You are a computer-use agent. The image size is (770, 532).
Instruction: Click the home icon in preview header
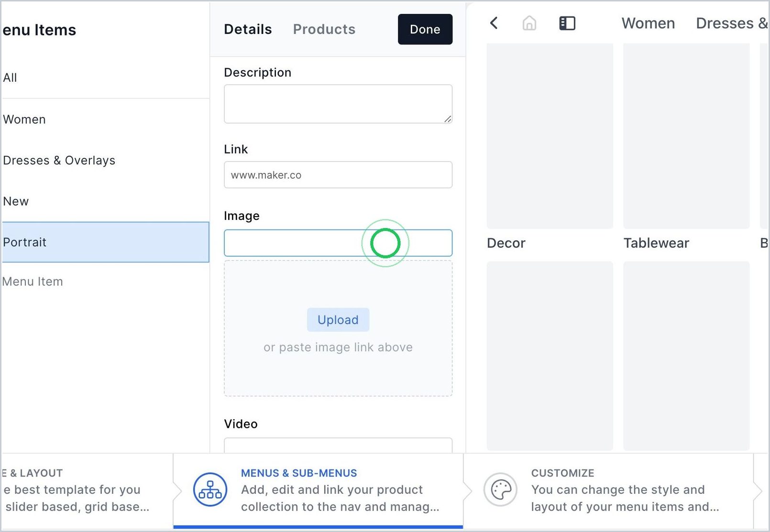pos(529,23)
